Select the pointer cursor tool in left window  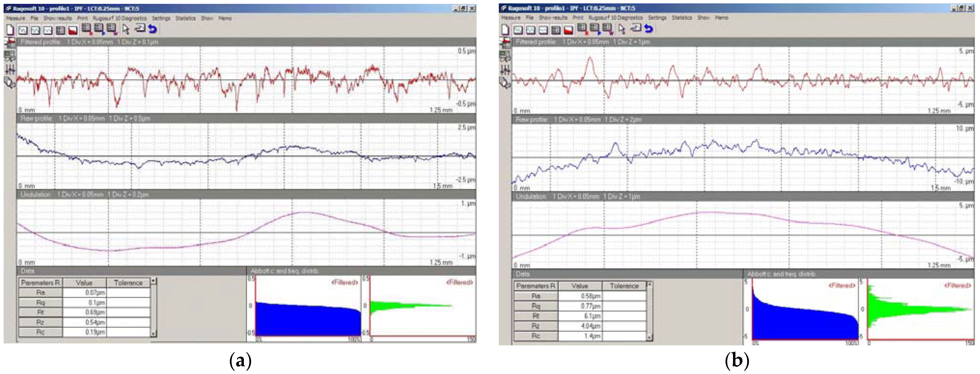(x=126, y=29)
